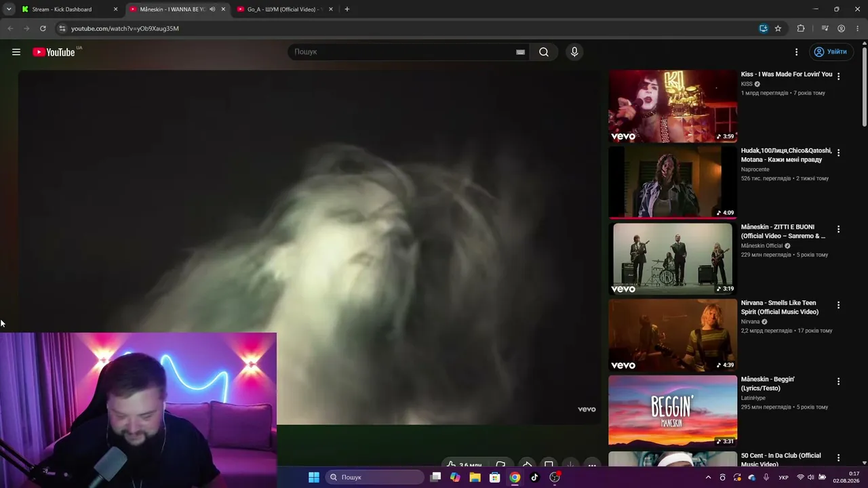868x488 pixels.
Task: Expand the tab search dropdown
Action: click(x=9, y=9)
